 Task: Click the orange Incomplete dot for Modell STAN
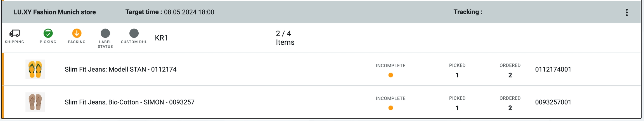(x=390, y=75)
